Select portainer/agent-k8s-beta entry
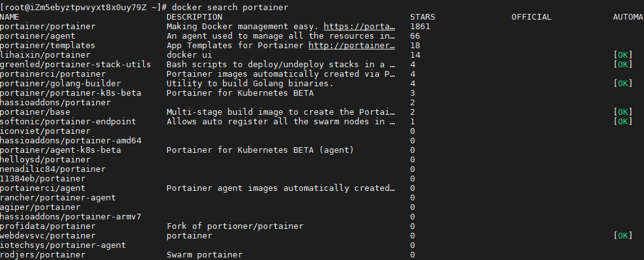Image resolution: width=644 pixels, height=260 pixels. 60,150
